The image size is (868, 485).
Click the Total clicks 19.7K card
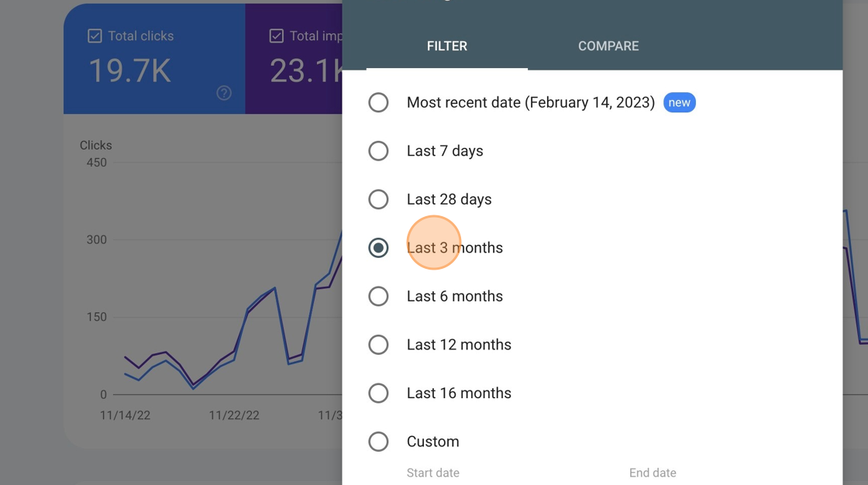click(154, 59)
